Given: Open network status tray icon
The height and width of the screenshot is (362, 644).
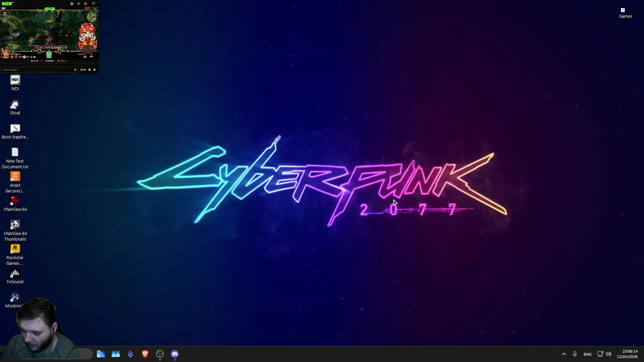Looking at the screenshot, I should [x=600, y=354].
